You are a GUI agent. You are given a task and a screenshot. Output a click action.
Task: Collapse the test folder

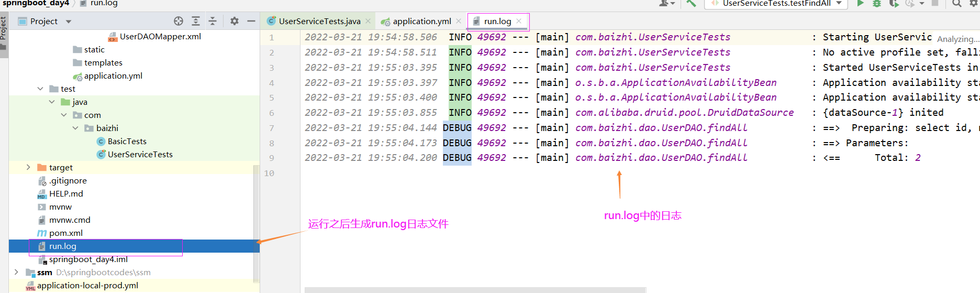40,89
